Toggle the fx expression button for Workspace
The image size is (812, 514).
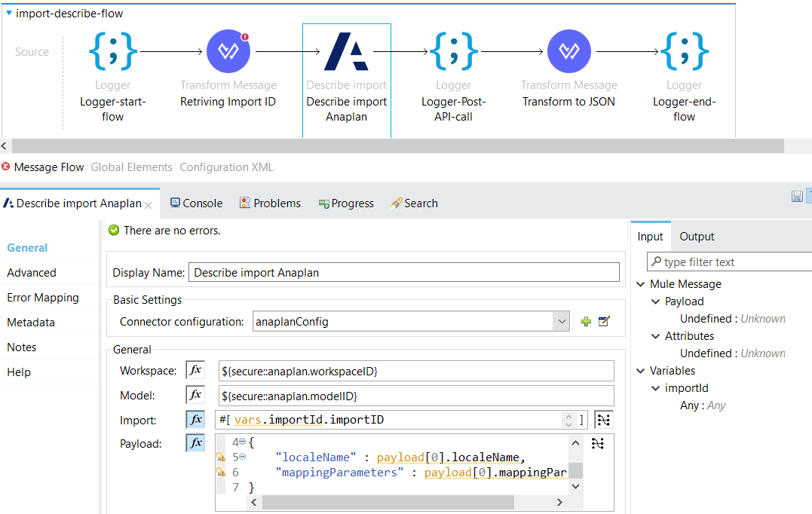click(195, 370)
